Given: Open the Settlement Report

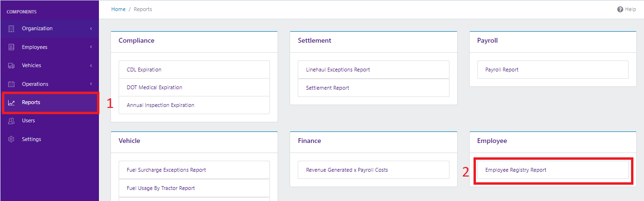Looking at the screenshot, I should [328, 88].
